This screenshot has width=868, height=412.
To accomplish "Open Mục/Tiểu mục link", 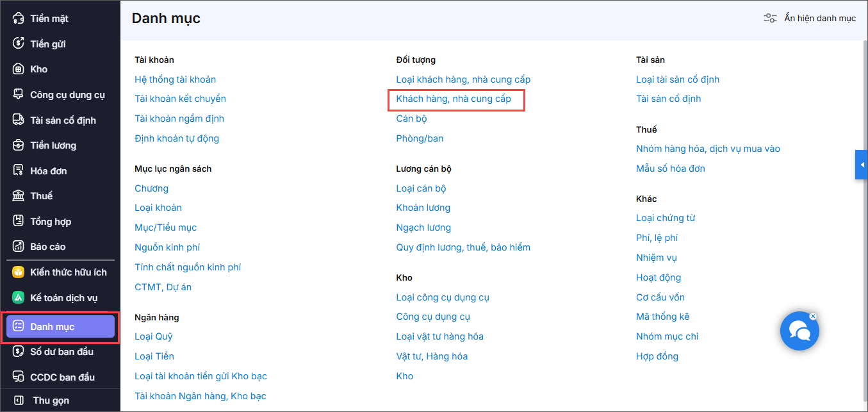I will [x=165, y=227].
